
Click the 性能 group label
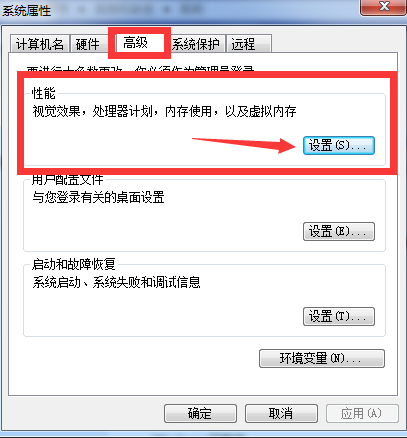[43, 93]
